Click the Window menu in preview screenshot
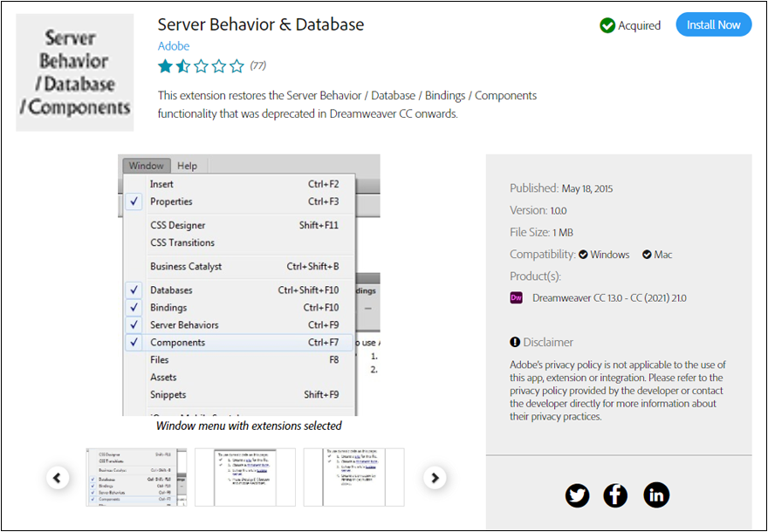This screenshot has width=768, height=532. [146, 166]
